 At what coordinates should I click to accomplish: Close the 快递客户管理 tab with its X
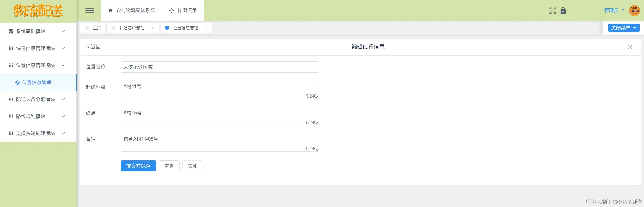[152, 28]
